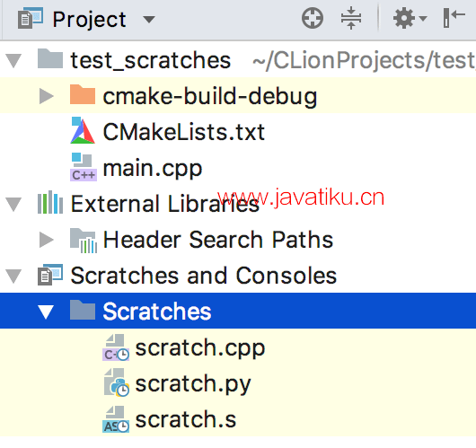Viewport: 476px width, 448px height.
Task: Hide the Project tool window
Action: point(454,18)
